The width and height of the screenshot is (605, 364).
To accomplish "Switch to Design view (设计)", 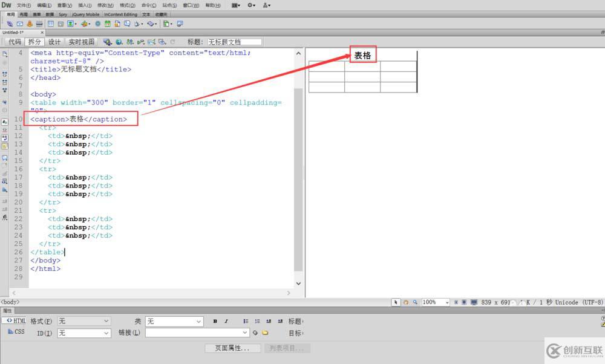I will tap(54, 42).
